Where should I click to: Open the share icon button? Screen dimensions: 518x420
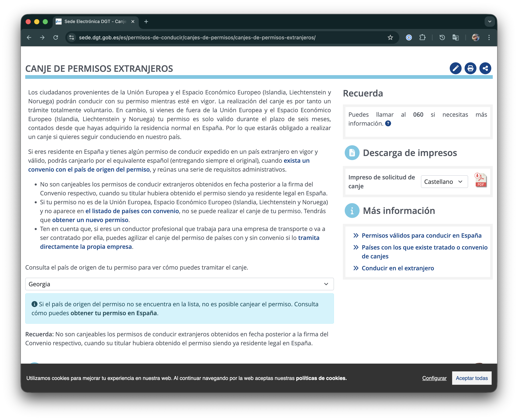point(485,68)
